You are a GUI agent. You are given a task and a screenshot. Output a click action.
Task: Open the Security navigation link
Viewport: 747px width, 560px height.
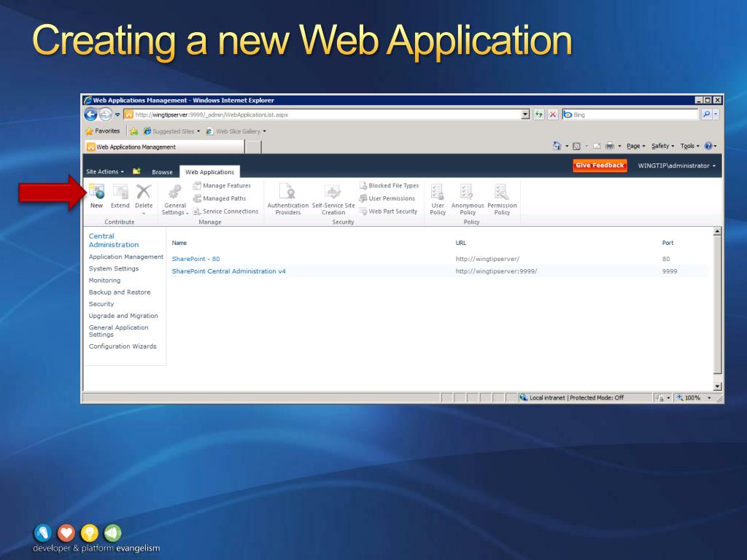click(101, 304)
